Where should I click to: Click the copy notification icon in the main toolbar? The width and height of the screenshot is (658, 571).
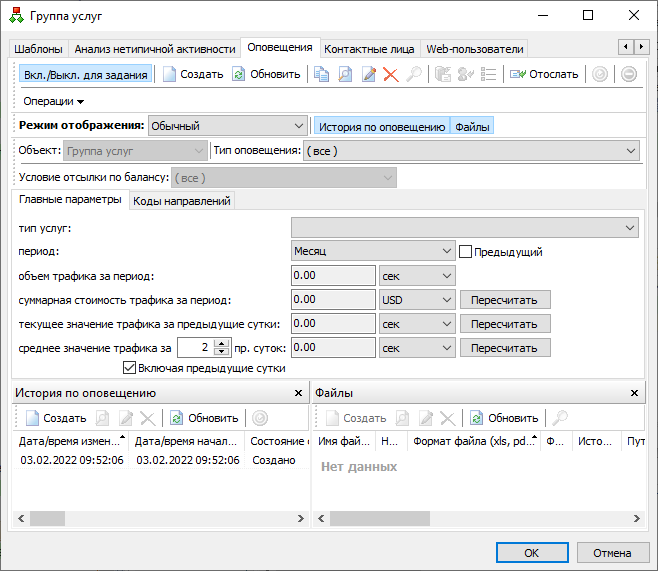click(x=321, y=74)
